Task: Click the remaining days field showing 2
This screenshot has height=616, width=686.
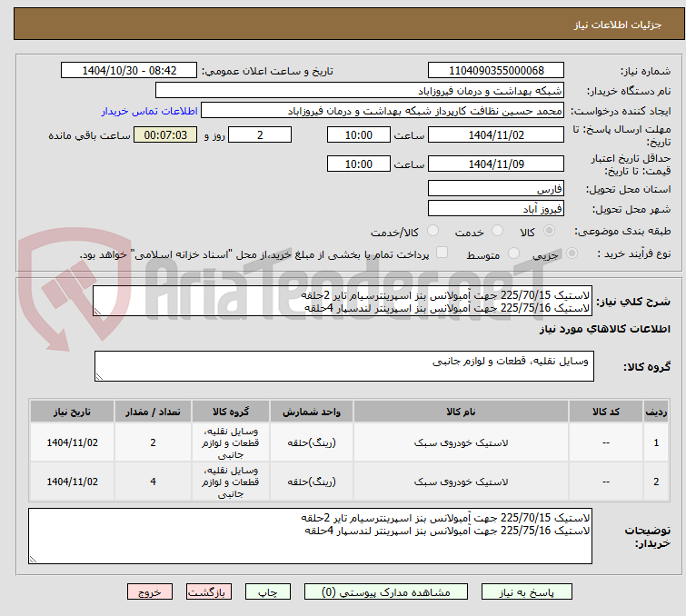Action: 260,134
